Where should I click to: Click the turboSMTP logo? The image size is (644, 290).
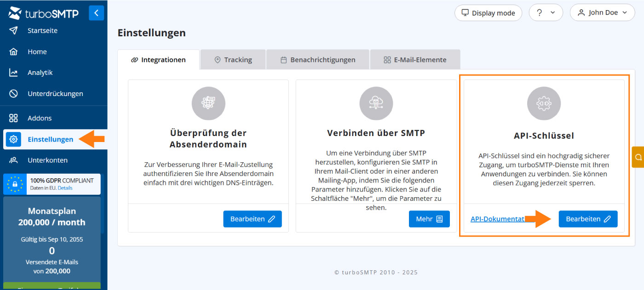(44, 13)
